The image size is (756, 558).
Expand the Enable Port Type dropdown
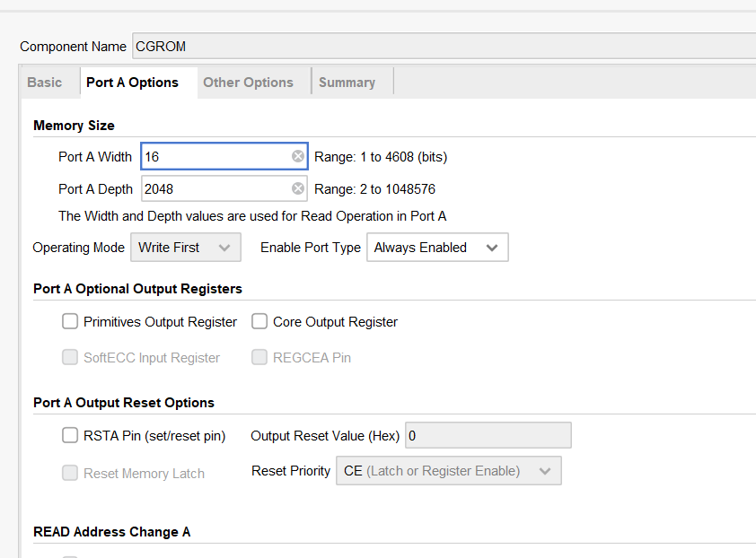click(x=437, y=248)
